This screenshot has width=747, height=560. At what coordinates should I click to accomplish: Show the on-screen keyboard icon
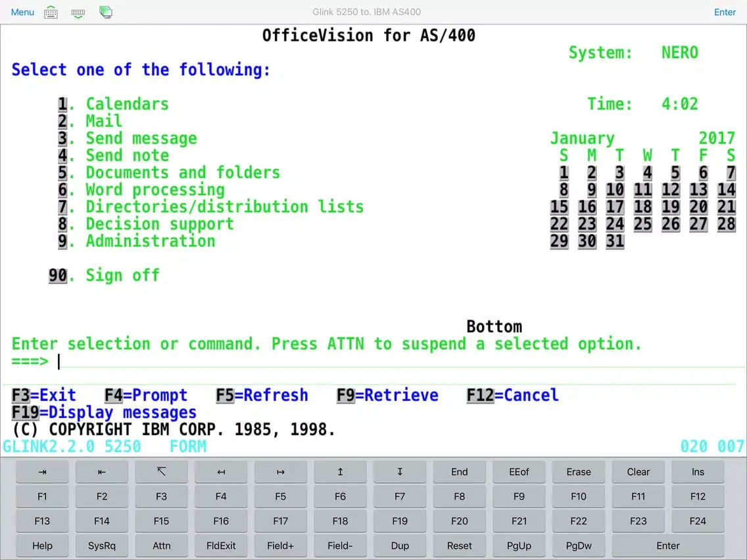51,12
